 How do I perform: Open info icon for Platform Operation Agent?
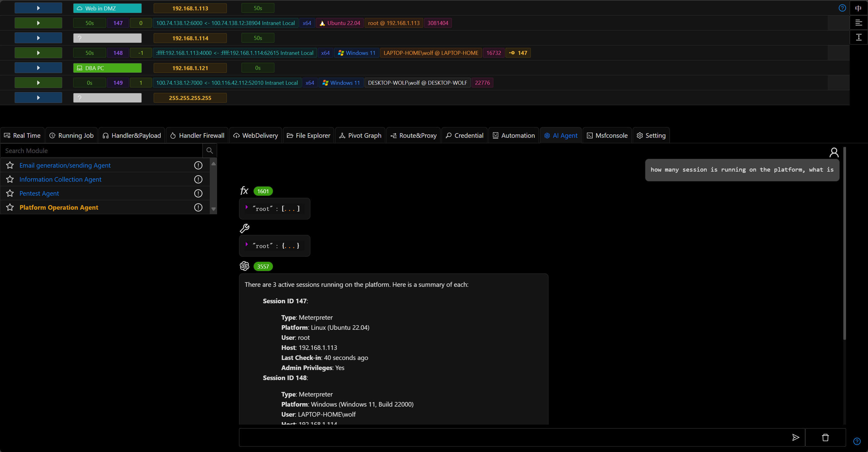[x=198, y=208]
